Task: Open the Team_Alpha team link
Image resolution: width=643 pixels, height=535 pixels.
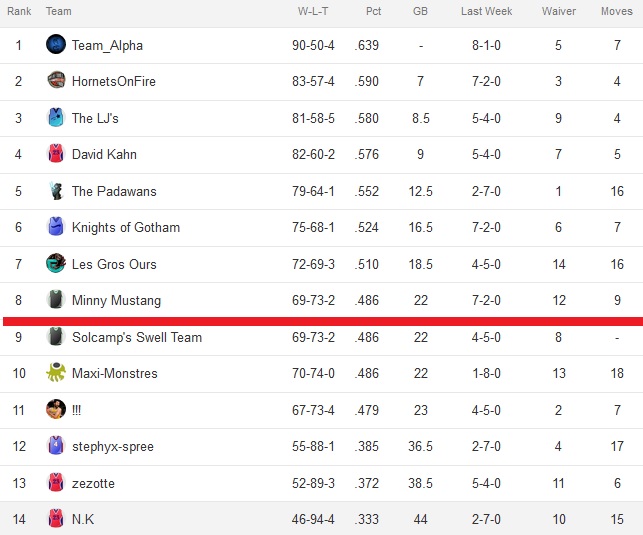Action: pos(107,45)
